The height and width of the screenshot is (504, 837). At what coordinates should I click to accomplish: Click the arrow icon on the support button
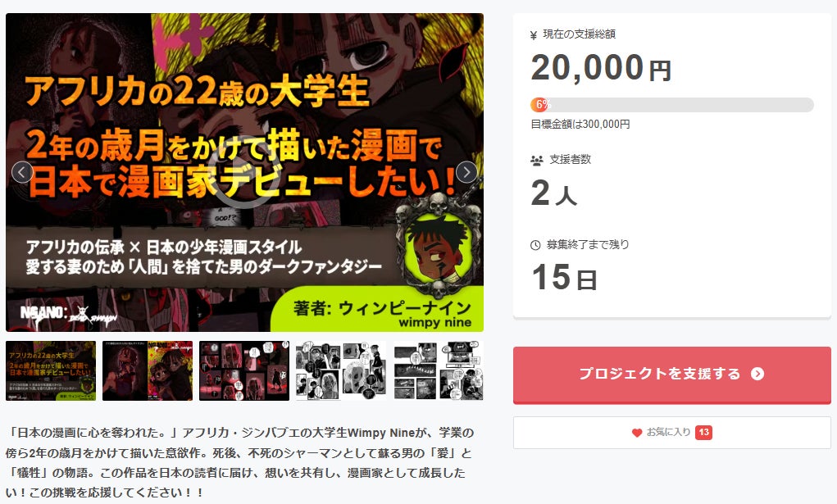757,374
